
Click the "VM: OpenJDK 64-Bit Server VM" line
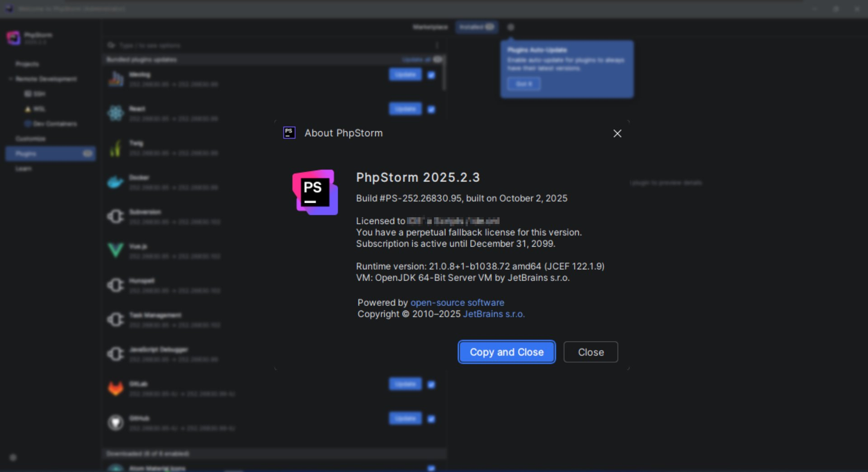(463, 277)
